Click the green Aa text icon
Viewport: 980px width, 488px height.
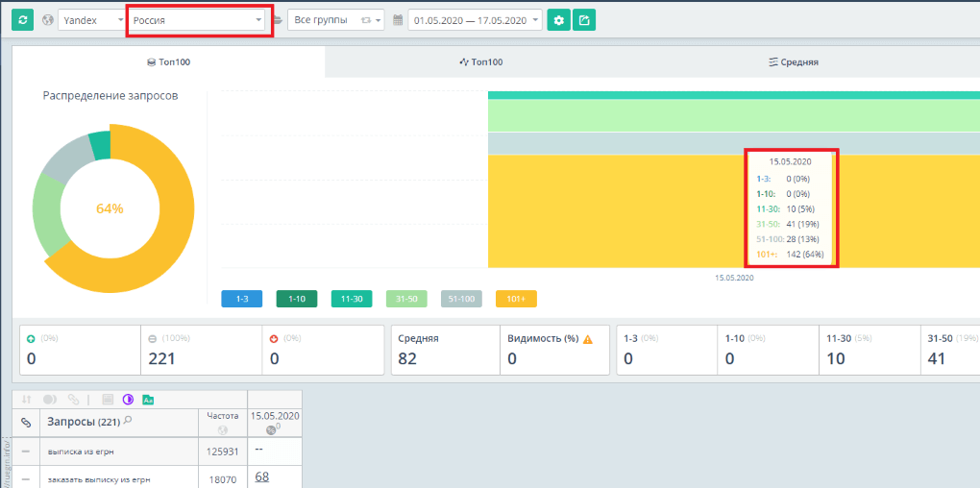tap(148, 400)
